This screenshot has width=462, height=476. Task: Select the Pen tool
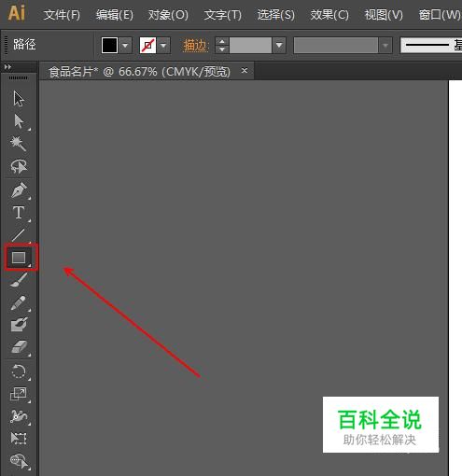click(x=19, y=190)
